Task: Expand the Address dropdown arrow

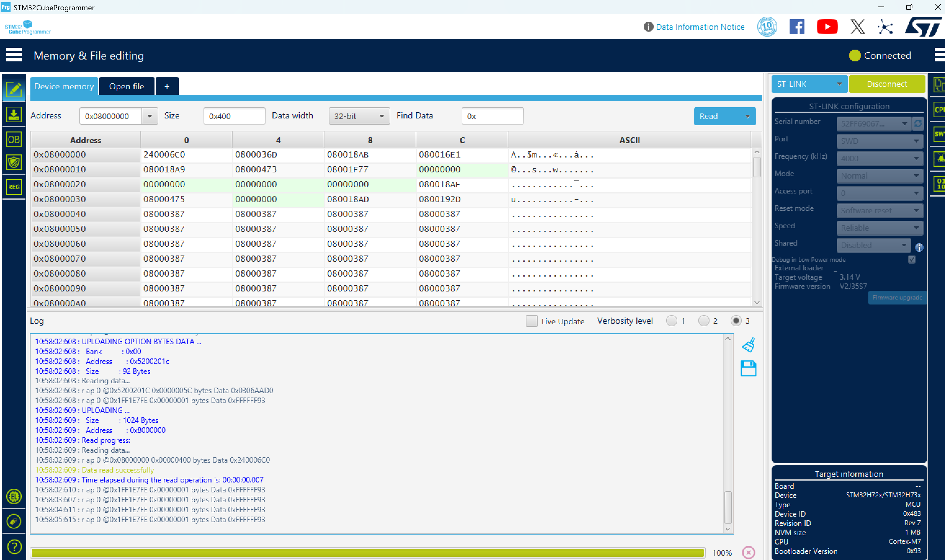Action: click(150, 116)
